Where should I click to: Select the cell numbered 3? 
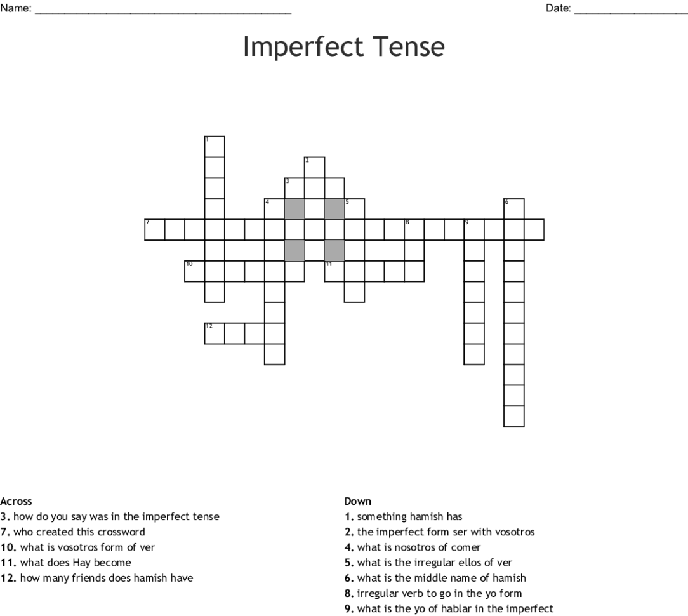click(x=294, y=188)
